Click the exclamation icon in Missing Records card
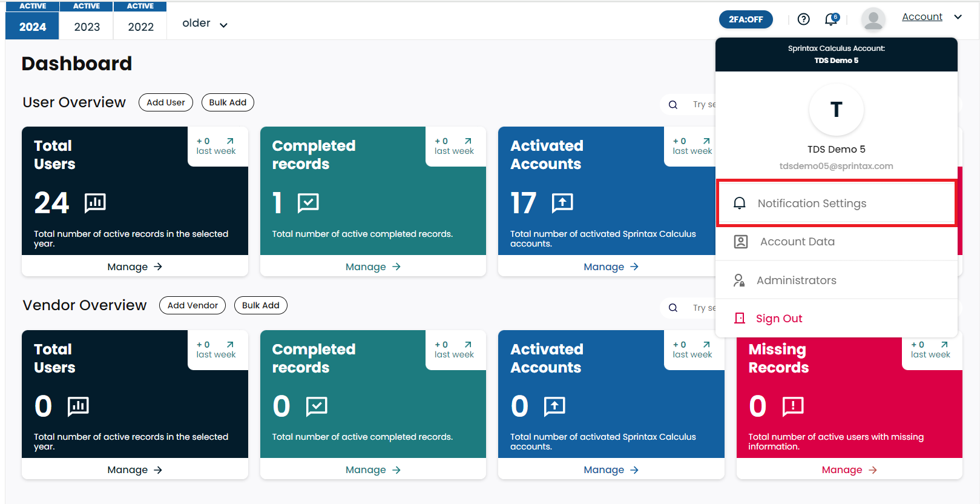The image size is (980, 504). (x=793, y=406)
